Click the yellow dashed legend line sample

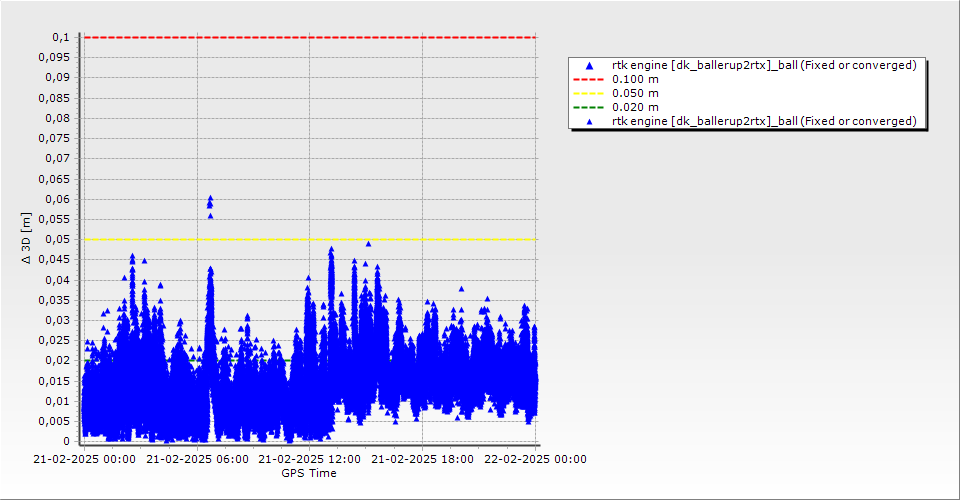(588, 94)
